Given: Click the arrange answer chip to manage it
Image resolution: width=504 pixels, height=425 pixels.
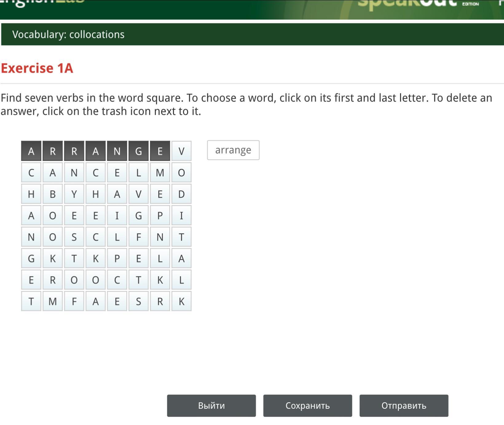Looking at the screenshot, I should 233,150.
